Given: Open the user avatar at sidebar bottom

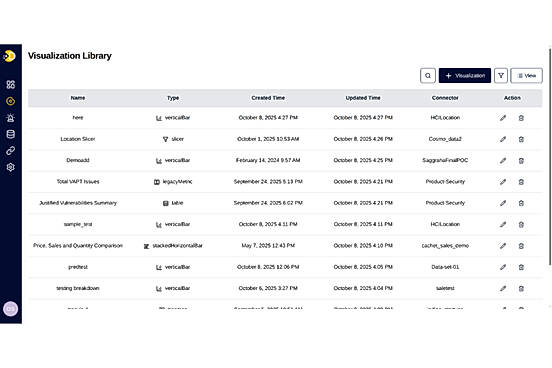Looking at the screenshot, I should click(11, 309).
